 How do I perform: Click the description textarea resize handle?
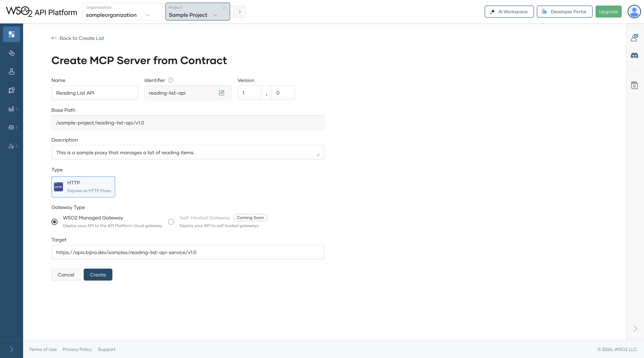[318, 155]
